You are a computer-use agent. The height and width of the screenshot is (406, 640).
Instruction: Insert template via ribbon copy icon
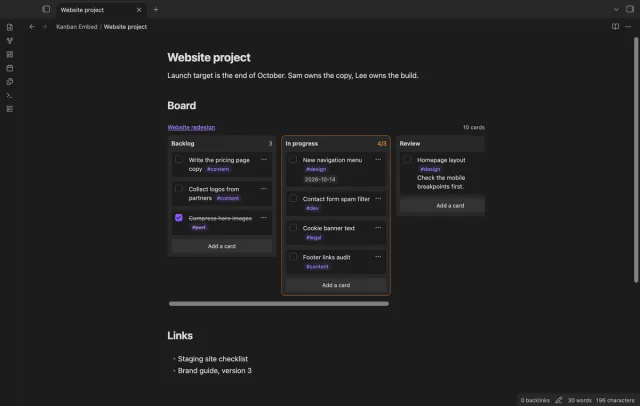(x=10, y=82)
